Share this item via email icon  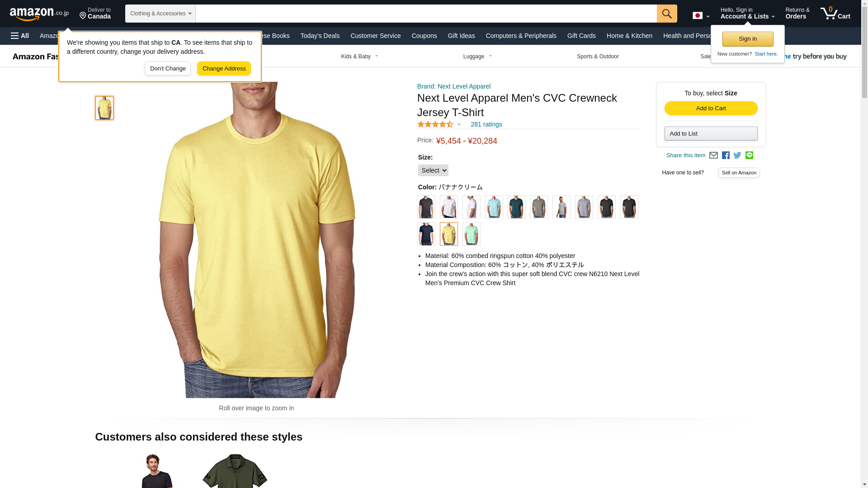(x=713, y=155)
